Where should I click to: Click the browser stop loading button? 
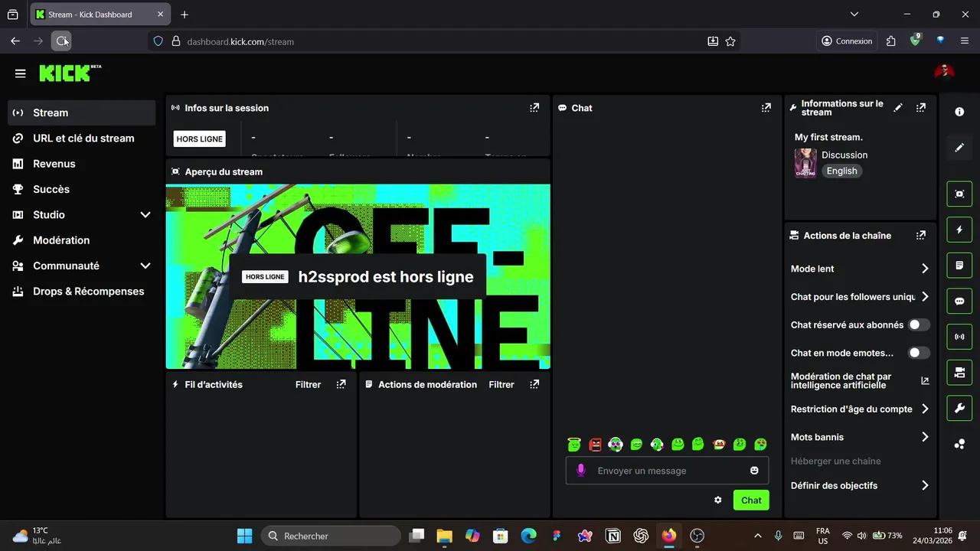[61, 41]
